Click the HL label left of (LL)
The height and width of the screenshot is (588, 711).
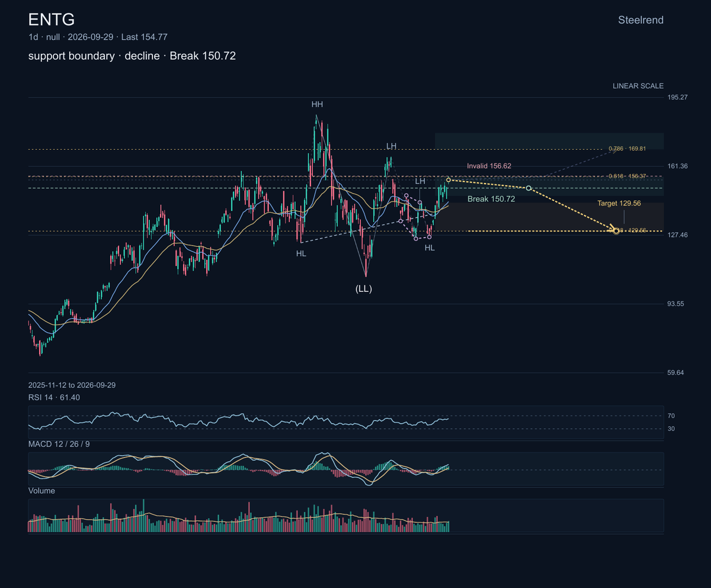point(302,253)
